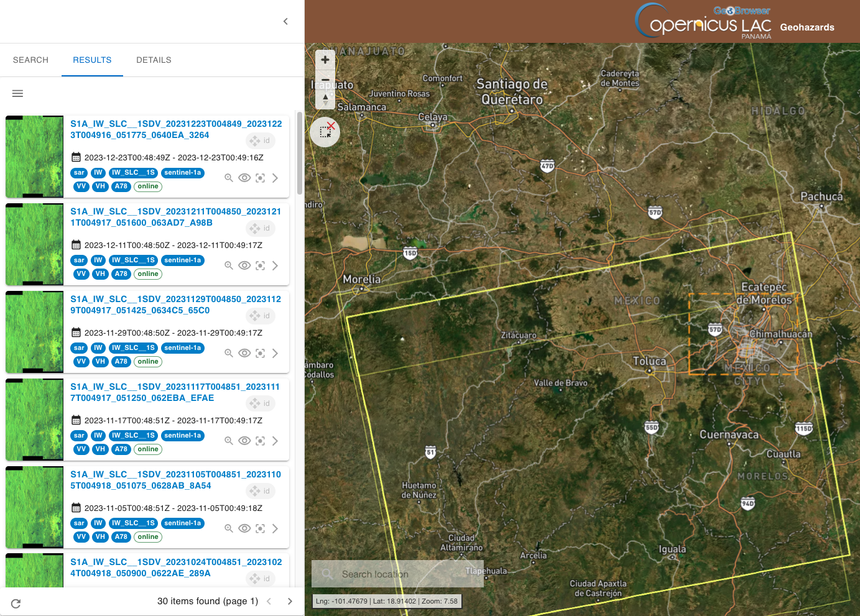Activate the area selection draw tool
Screen dimensions: 860x616
[x=325, y=131]
